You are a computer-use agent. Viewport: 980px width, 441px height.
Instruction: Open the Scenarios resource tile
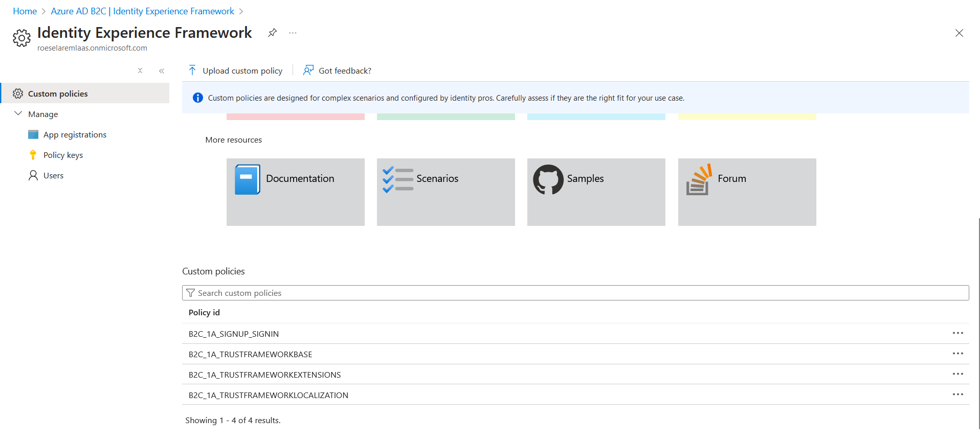446,192
